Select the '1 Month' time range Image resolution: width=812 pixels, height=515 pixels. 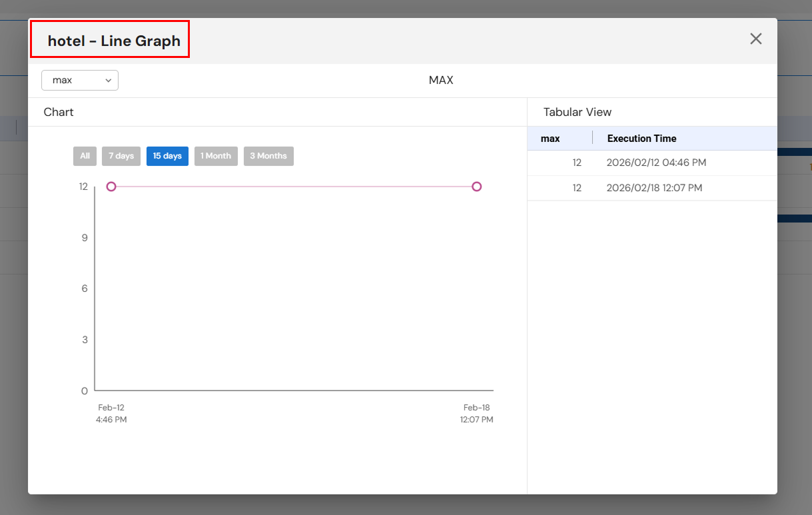pyautogui.click(x=216, y=156)
